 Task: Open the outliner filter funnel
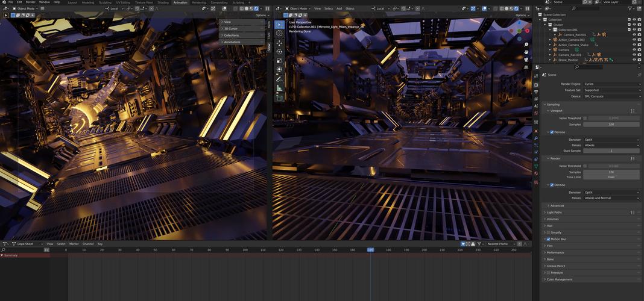(x=630, y=8)
